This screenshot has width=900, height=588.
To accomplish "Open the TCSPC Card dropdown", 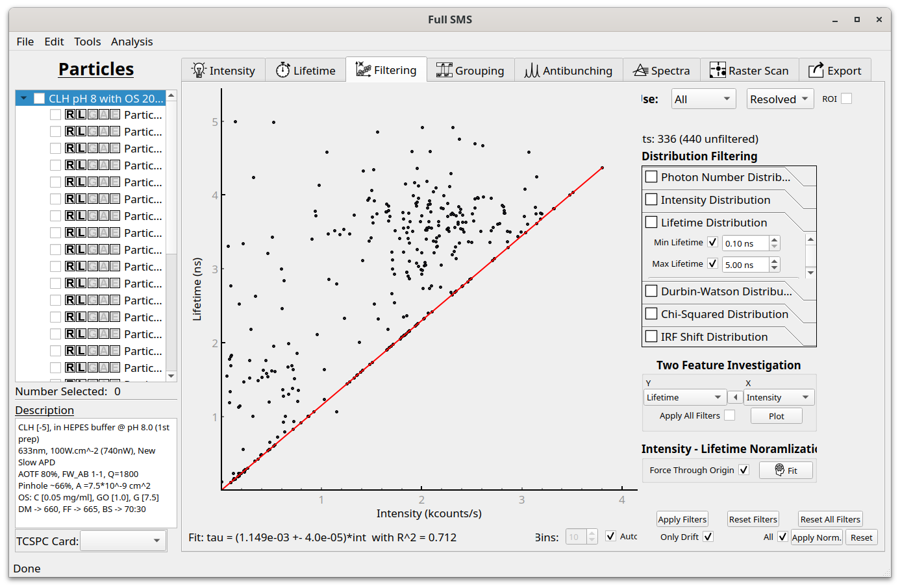I will (x=123, y=541).
